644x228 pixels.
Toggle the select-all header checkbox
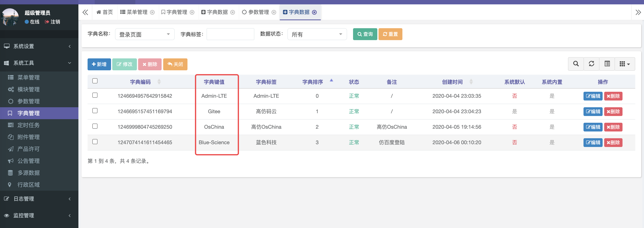coord(95,81)
